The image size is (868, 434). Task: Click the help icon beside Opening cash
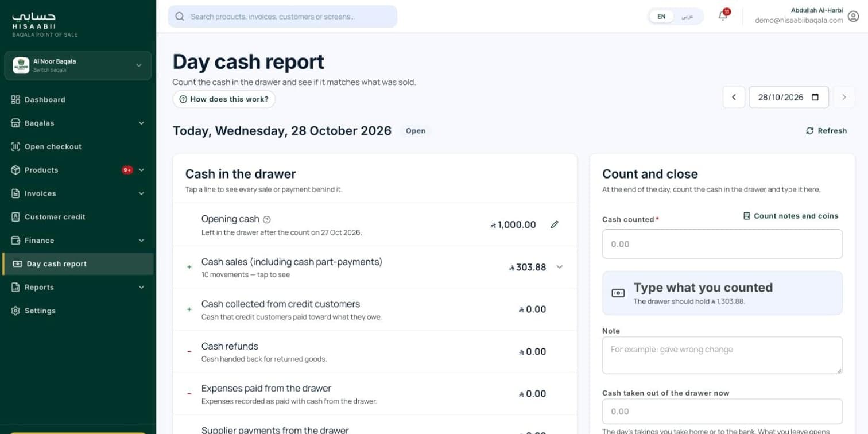pos(266,219)
